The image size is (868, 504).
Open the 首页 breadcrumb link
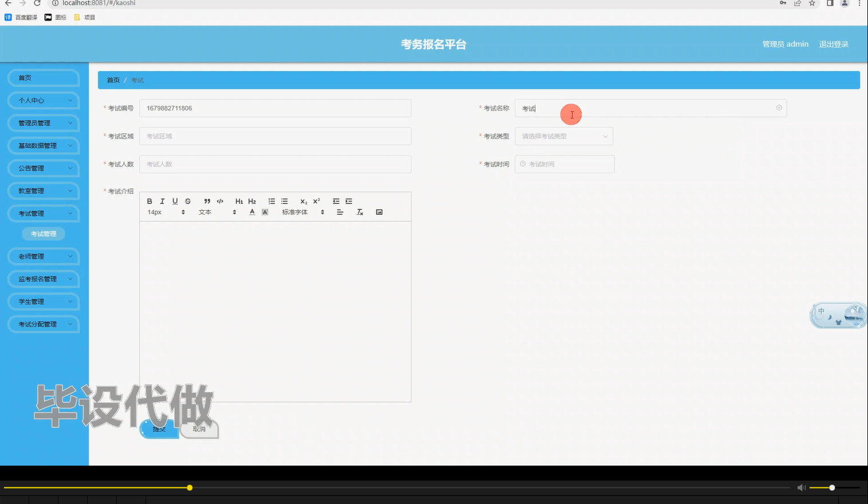coord(112,80)
